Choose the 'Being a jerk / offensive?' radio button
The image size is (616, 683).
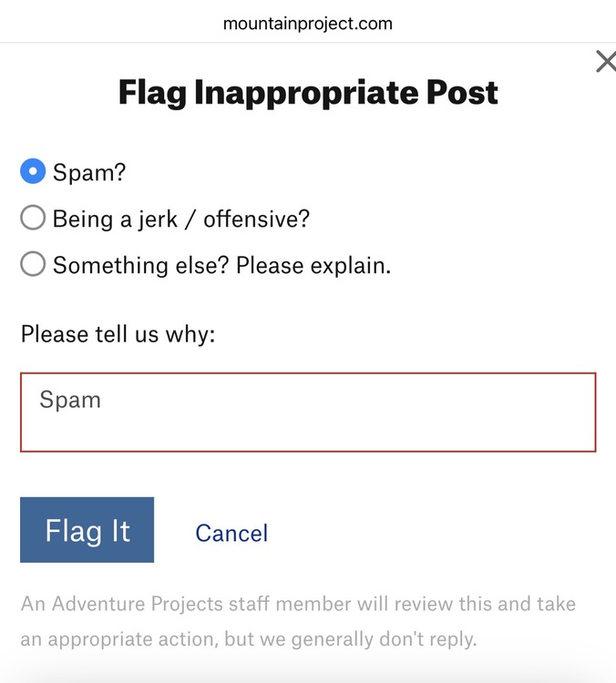(x=33, y=218)
